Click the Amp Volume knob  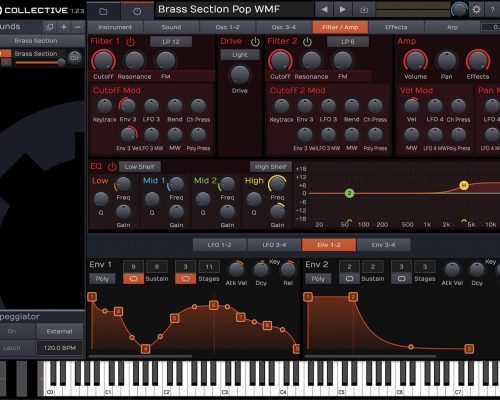coord(415,61)
